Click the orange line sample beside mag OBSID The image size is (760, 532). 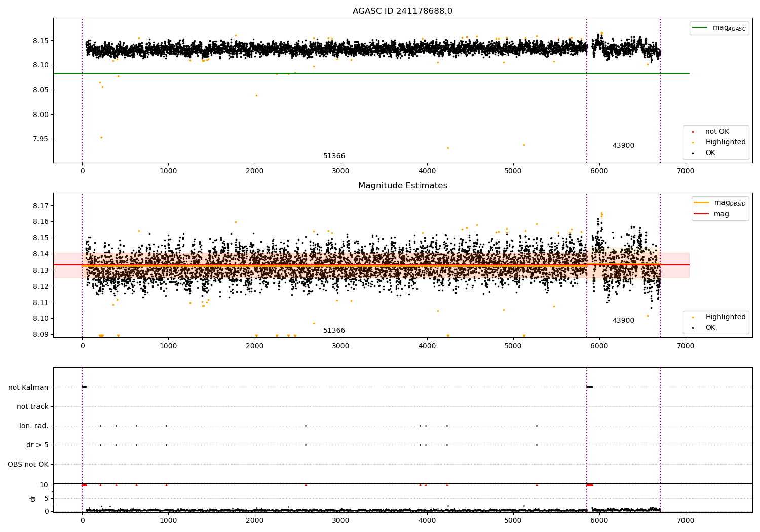tap(701, 203)
